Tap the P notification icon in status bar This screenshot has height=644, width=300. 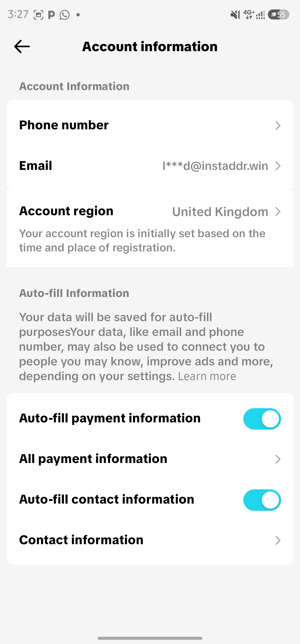click(x=51, y=15)
